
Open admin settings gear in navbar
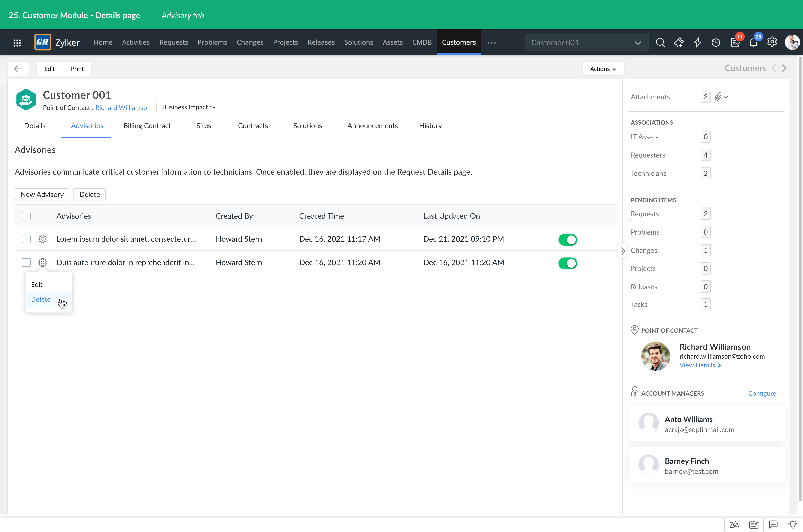(x=772, y=42)
